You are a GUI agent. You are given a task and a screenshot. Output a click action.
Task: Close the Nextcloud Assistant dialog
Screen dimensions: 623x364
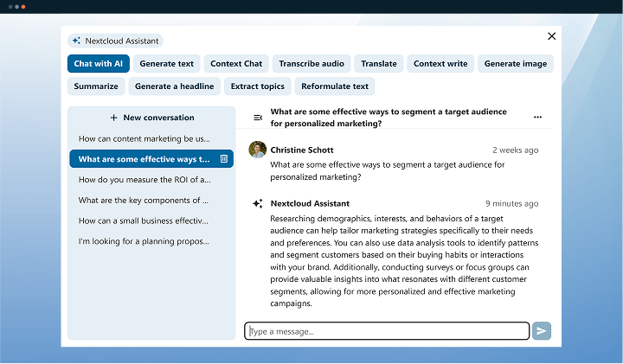coord(551,36)
